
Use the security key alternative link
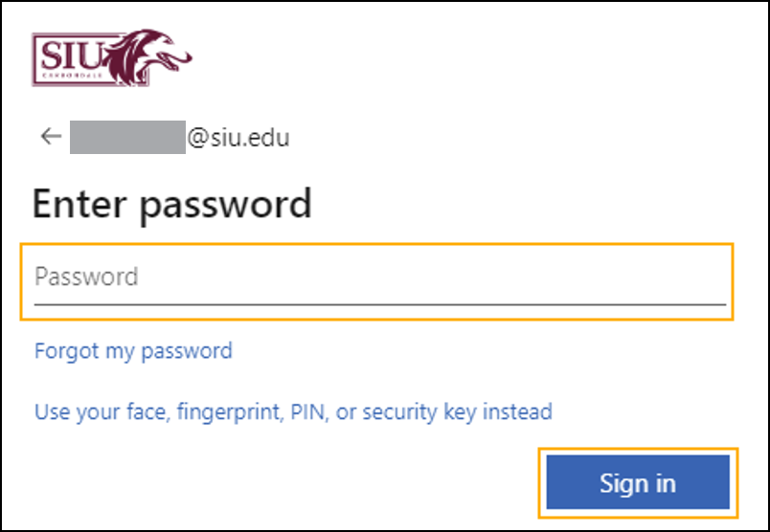(x=293, y=412)
